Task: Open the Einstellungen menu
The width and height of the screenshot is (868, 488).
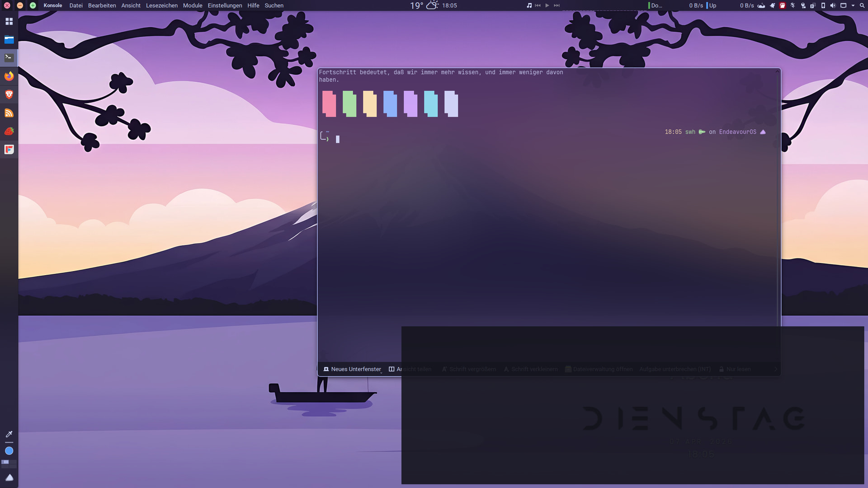Action: coord(225,5)
